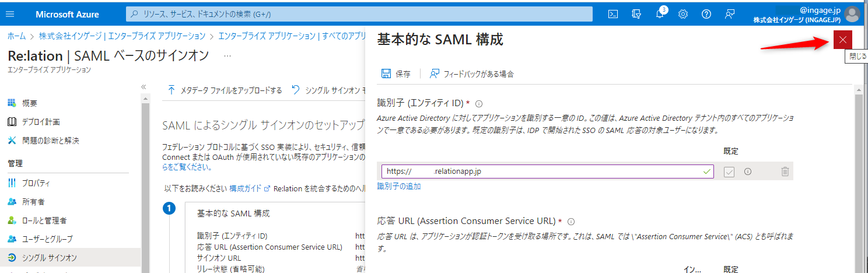This screenshot has width=868, height=273.
Task: Open ロールと管理者 in the sidebar menu
Action: coord(71,220)
